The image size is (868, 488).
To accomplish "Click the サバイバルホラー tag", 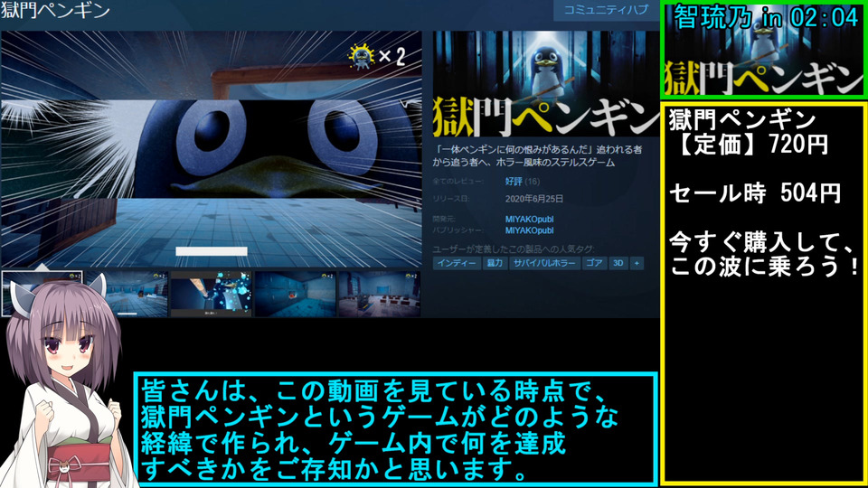I will (x=544, y=263).
